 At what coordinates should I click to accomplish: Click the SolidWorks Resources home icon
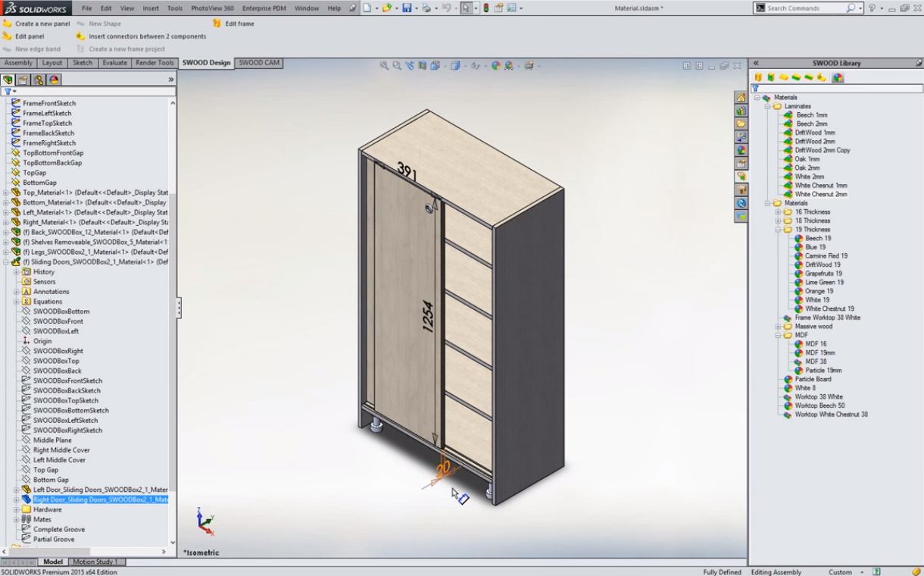click(x=741, y=98)
